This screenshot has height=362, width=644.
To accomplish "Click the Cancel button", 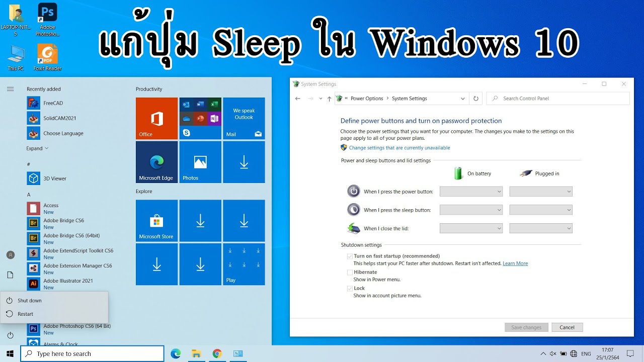I will click(567, 327).
